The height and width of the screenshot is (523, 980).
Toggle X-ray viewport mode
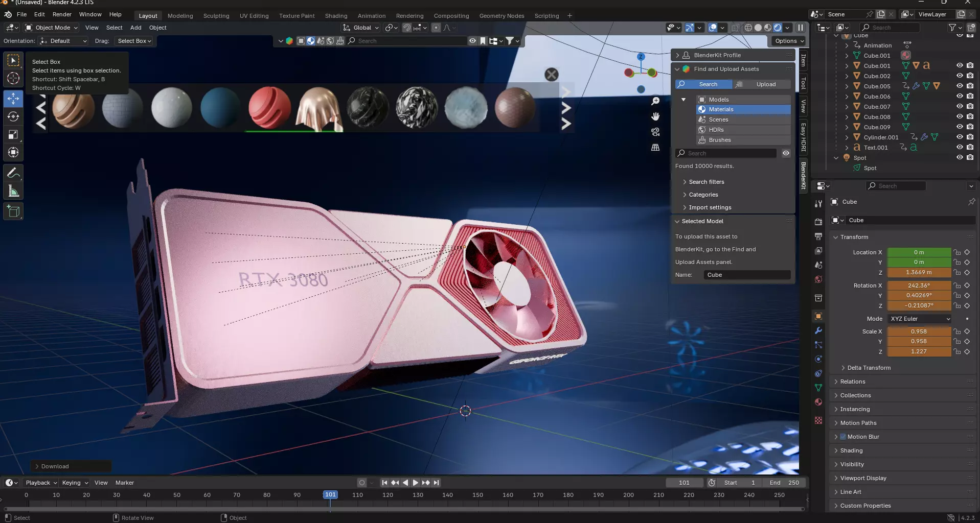coord(735,28)
